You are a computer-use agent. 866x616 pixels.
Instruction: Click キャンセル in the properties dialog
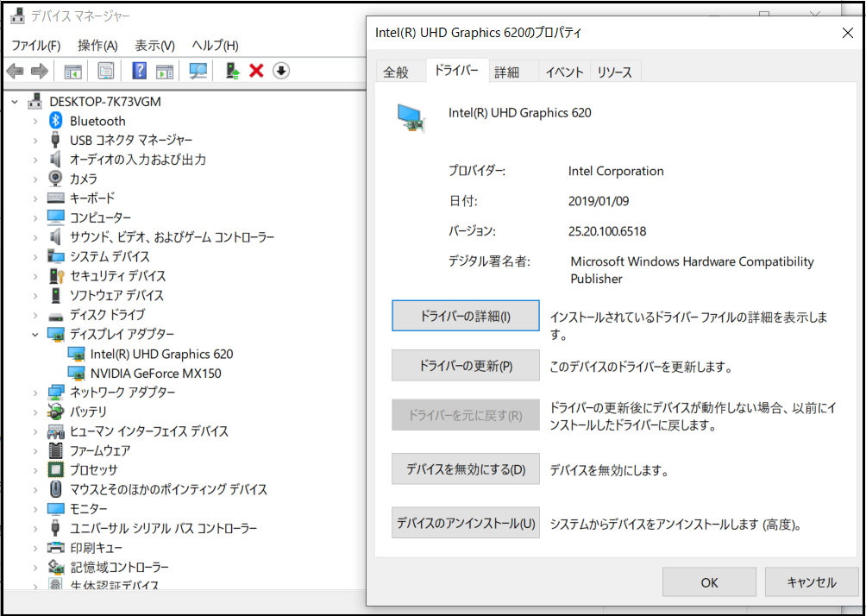(812, 582)
